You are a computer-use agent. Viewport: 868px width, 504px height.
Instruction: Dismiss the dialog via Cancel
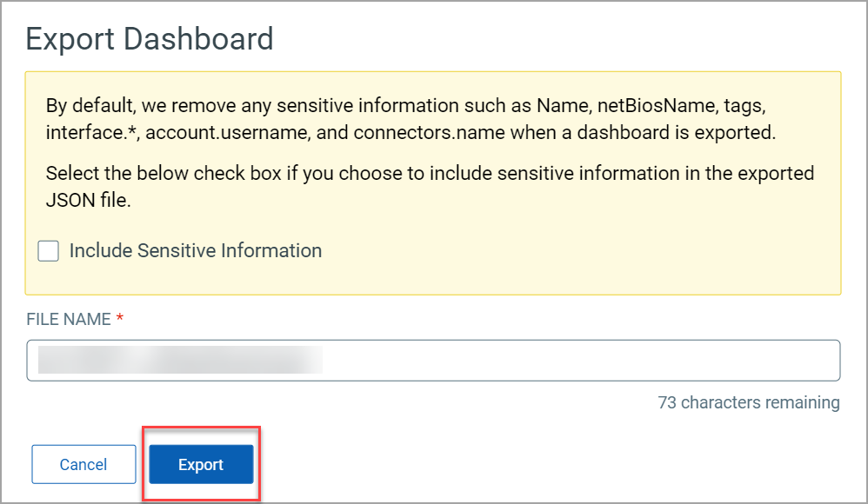click(x=83, y=464)
